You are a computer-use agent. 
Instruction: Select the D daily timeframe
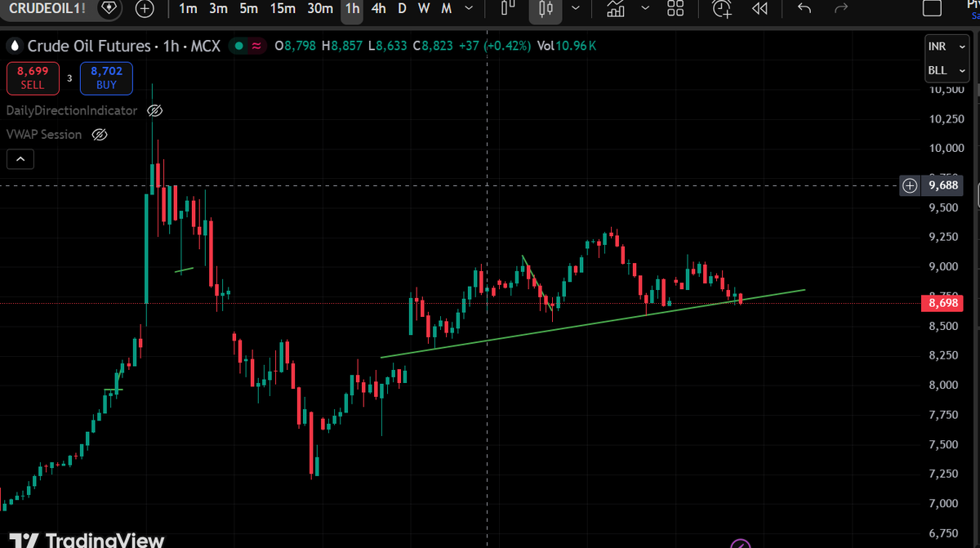coord(402,8)
